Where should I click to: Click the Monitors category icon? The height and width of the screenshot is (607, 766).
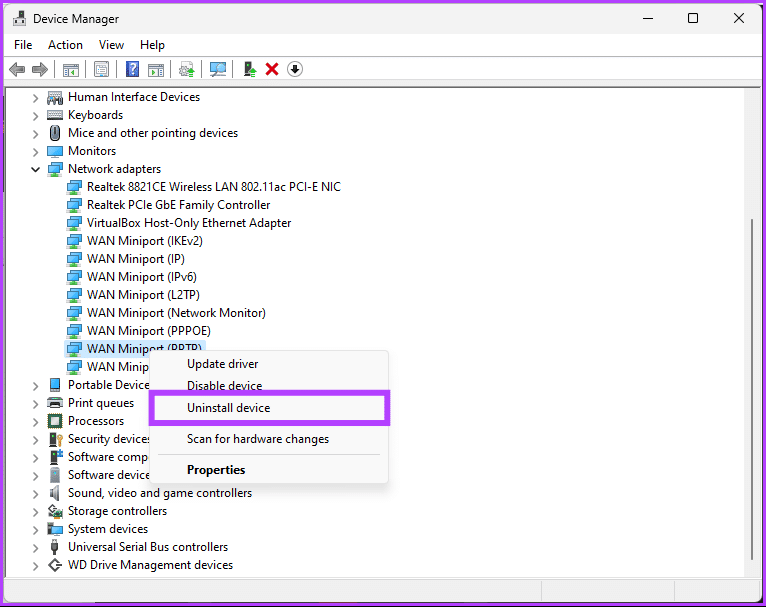click(x=55, y=151)
